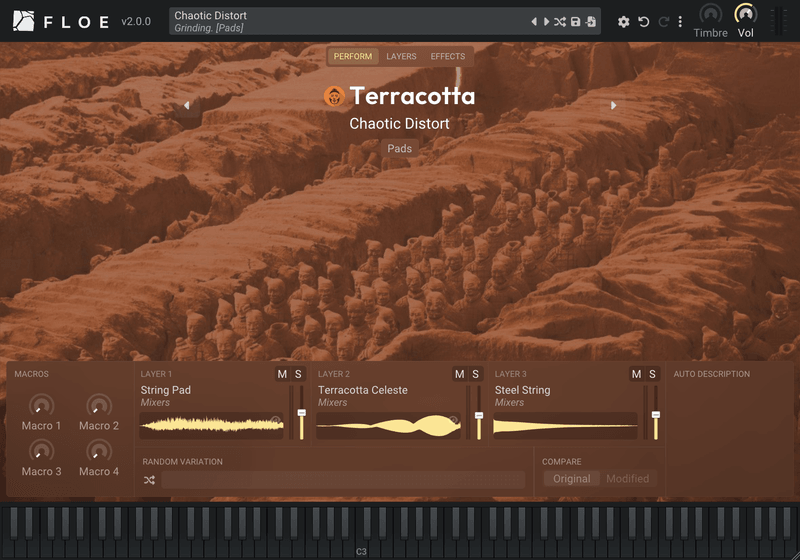The image size is (800, 560).
Task: Load the previous preset with the left arrow in the preset bar
Action: pos(534,21)
